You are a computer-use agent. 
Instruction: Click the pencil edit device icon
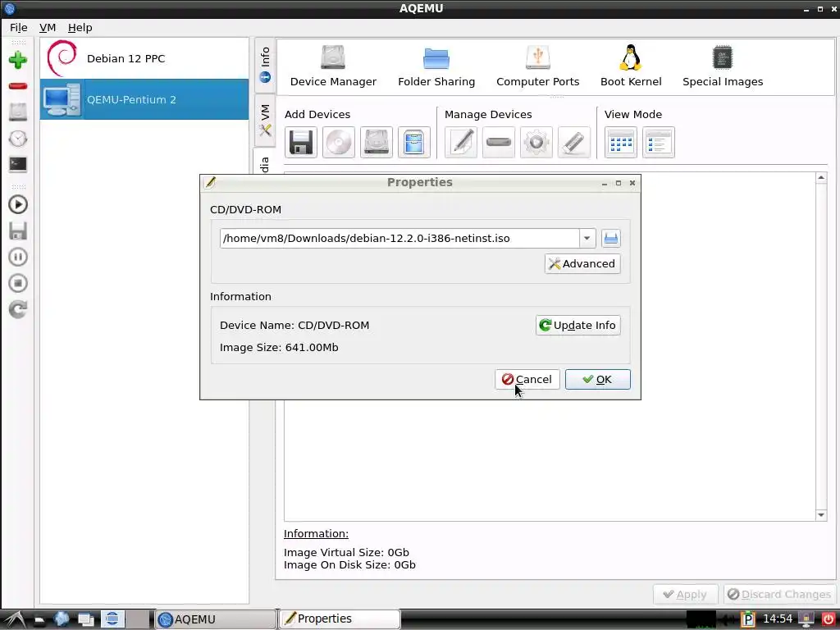pyautogui.click(x=461, y=143)
